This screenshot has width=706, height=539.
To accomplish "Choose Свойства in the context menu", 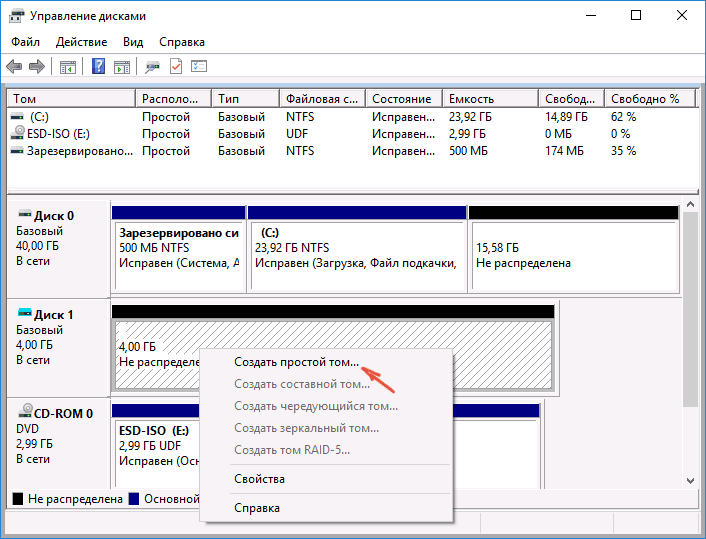I will [259, 479].
